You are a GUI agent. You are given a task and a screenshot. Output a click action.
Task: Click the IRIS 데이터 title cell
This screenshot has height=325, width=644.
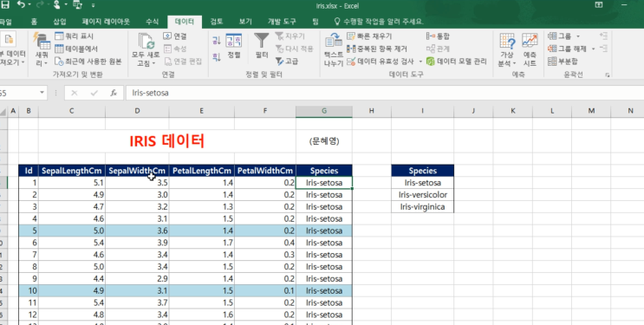pyautogui.click(x=167, y=141)
